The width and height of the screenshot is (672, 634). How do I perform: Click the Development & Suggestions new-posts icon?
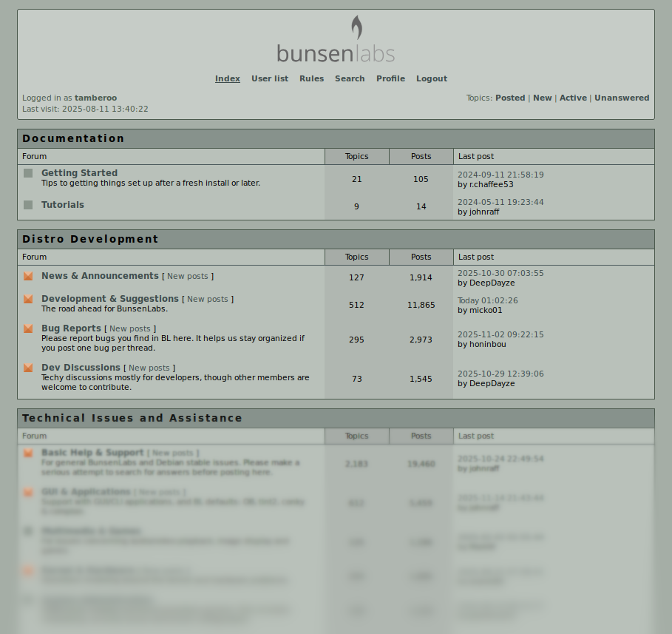(x=28, y=299)
